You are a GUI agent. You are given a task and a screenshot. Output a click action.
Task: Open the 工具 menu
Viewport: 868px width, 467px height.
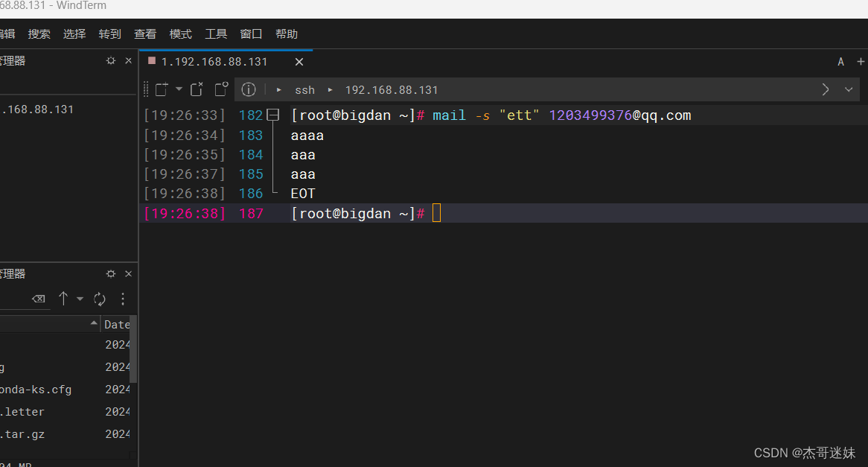[x=216, y=34]
